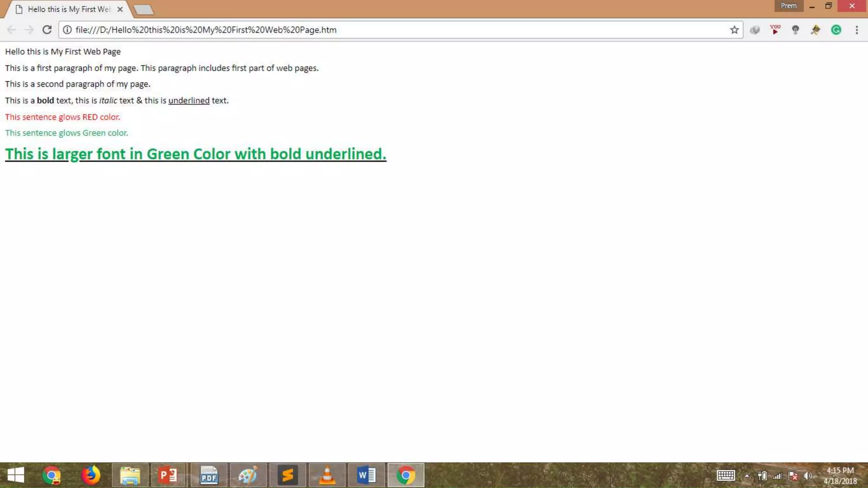Open Microsoft Word from taskbar
The height and width of the screenshot is (488, 868).
[366, 475]
